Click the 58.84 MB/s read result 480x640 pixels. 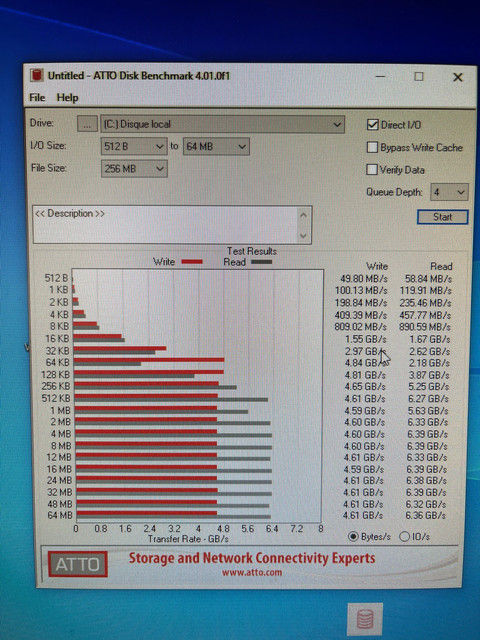tap(428, 279)
